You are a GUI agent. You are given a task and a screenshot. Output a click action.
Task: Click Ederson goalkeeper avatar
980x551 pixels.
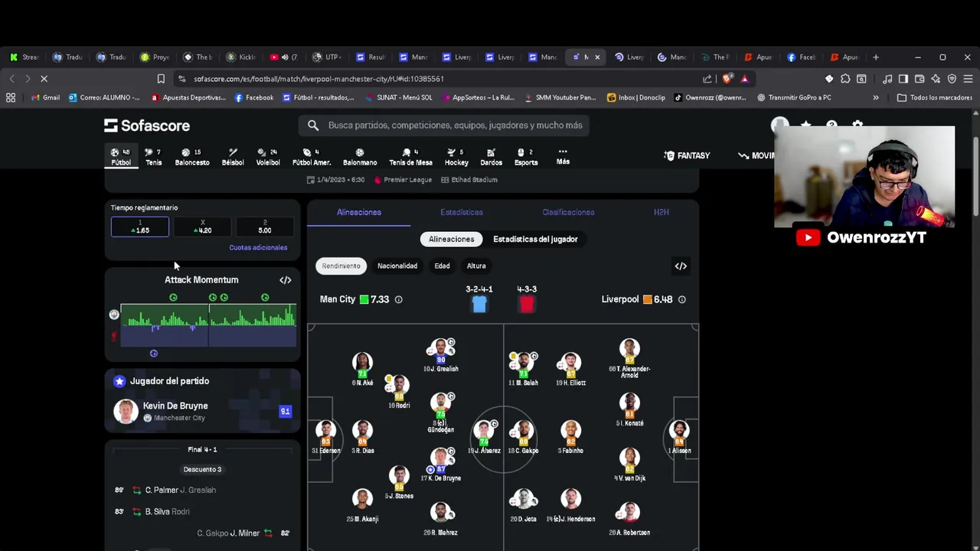(326, 437)
